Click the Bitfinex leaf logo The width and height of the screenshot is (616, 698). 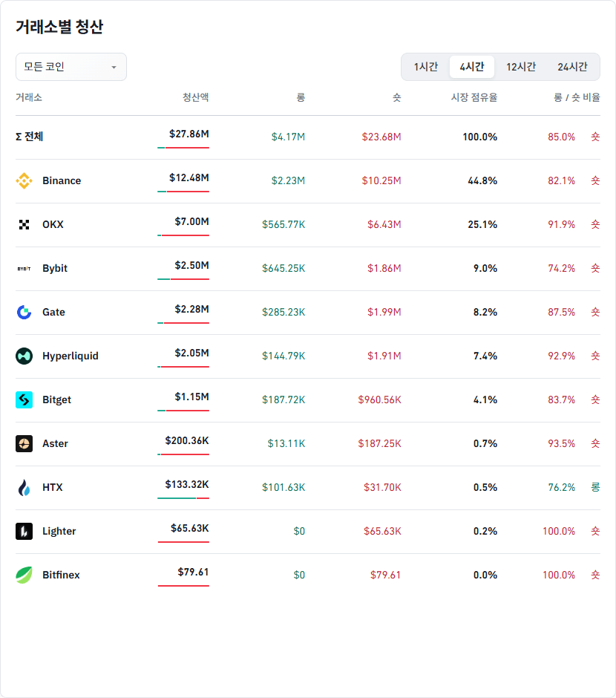[x=24, y=575]
